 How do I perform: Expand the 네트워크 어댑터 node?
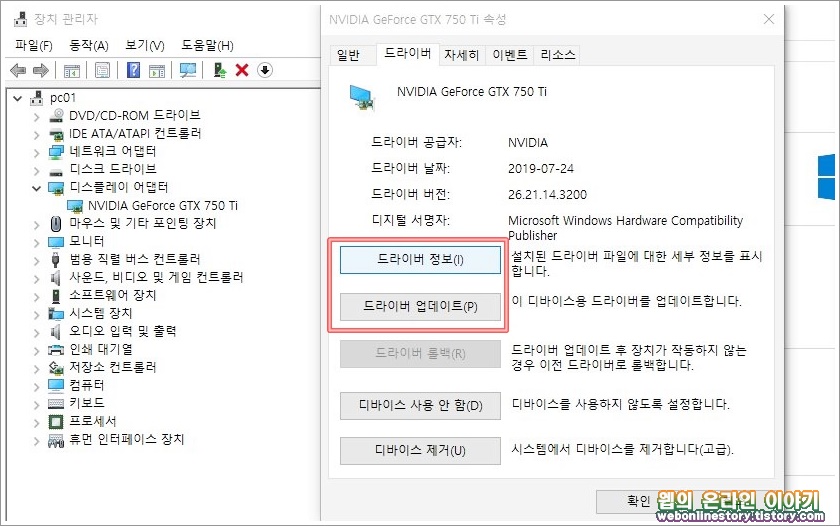(x=36, y=153)
